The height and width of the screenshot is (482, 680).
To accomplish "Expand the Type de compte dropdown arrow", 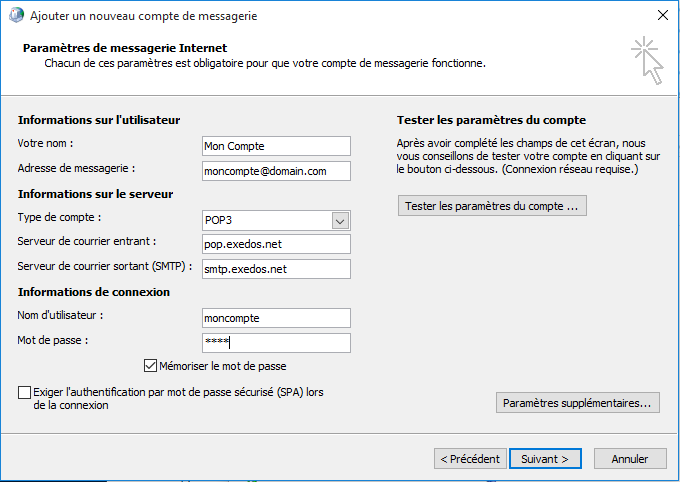I will (340, 220).
